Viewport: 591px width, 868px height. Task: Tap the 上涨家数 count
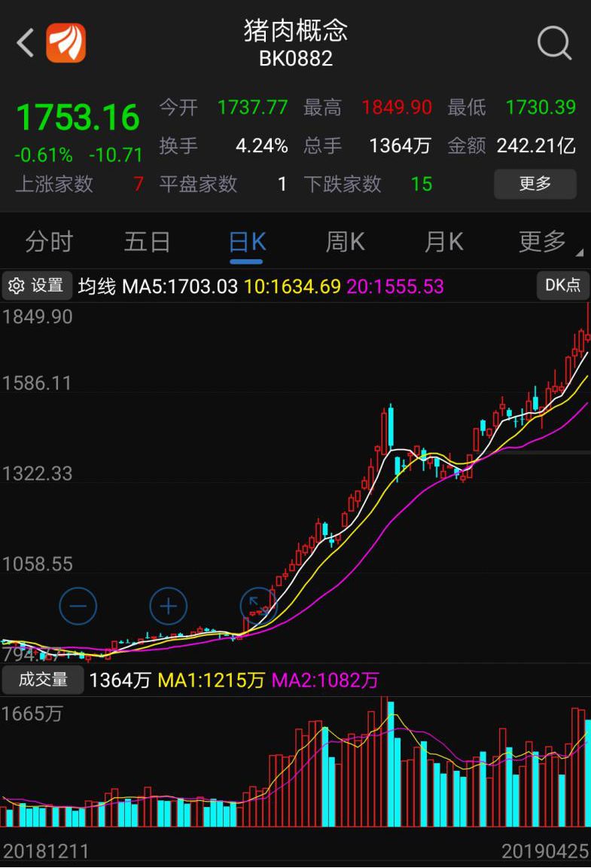[x=138, y=184]
